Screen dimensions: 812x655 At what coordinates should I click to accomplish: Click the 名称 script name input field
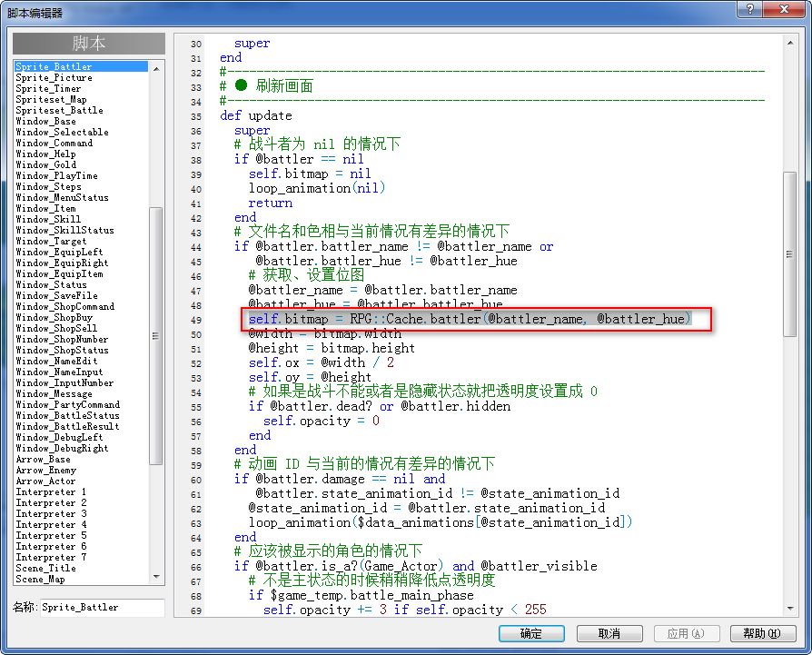pyautogui.click(x=102, y=608)
